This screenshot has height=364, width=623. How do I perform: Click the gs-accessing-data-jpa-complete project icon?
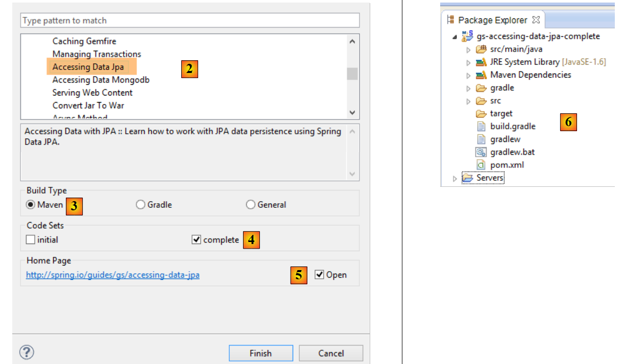click(x=467, y=36)
